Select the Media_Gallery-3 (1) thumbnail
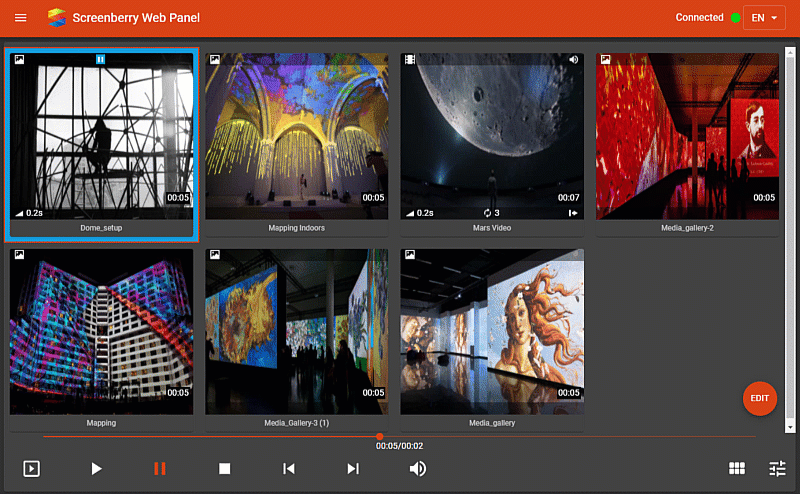 296,332
